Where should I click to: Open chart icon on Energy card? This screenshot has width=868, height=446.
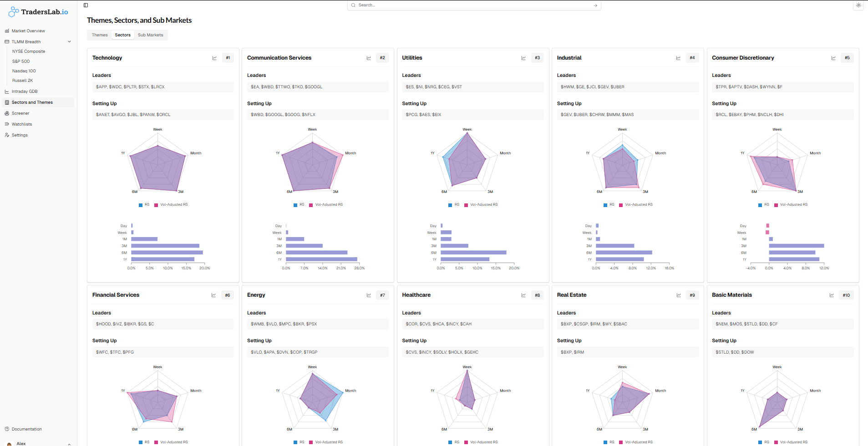(x=369, y=295)
